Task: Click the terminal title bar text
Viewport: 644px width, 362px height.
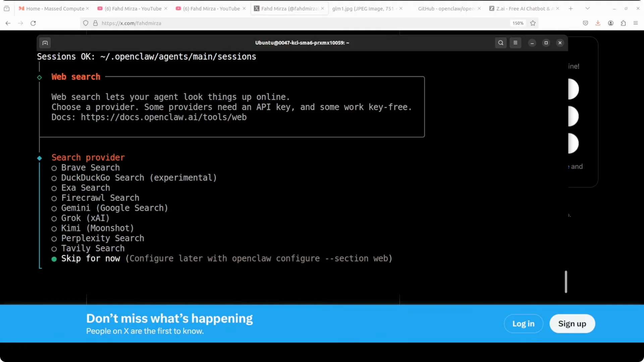Action: point(302,43)
